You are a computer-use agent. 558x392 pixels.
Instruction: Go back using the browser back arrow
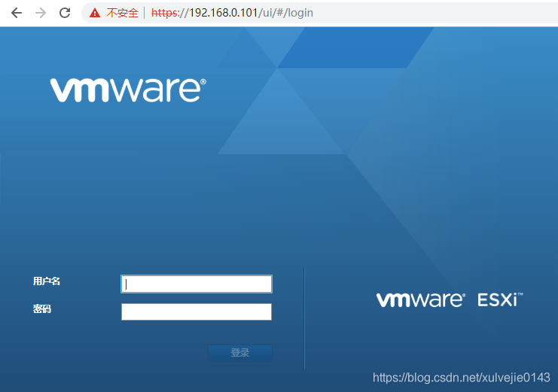tap(17, 13)
